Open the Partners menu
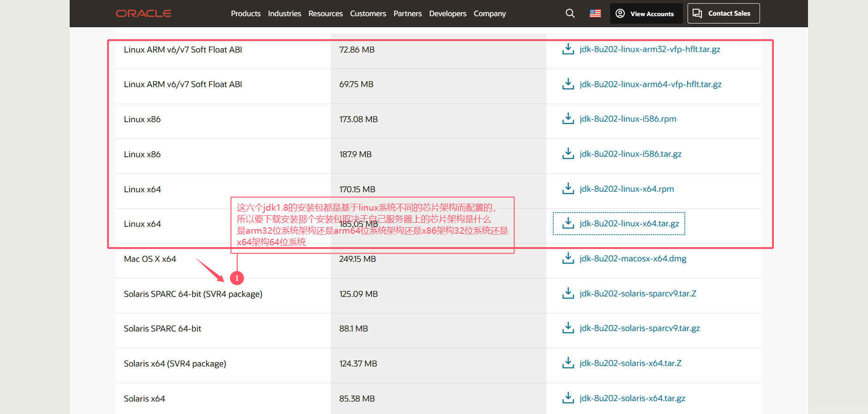 click(x=407, y=13)
